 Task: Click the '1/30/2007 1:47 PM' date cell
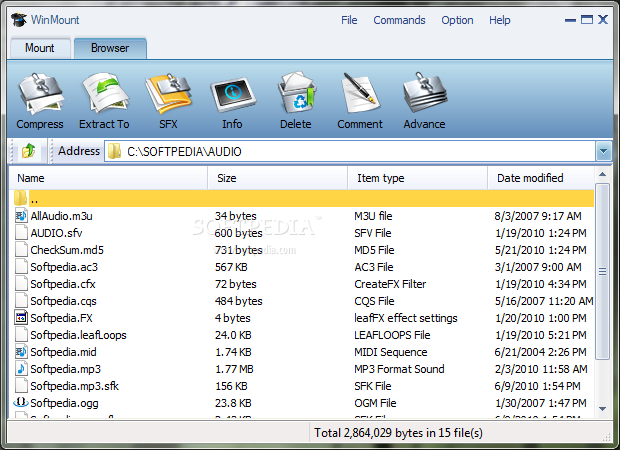tap(541, 403)
